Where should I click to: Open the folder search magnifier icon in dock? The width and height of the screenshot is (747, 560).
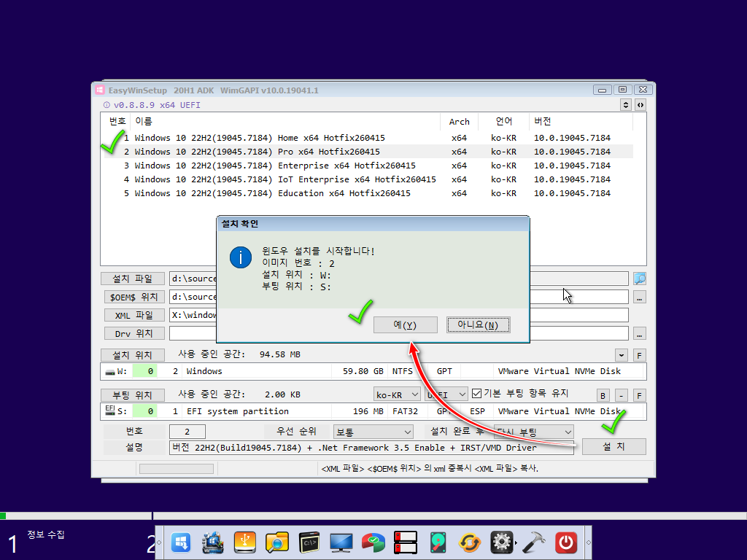[x=276, y=542]
